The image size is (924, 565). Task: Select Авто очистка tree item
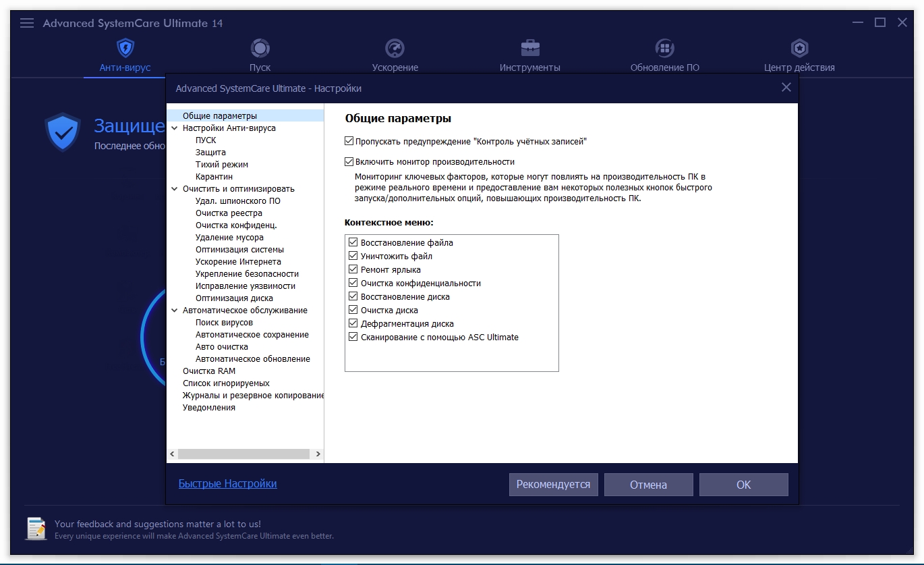tap(222, 346)
